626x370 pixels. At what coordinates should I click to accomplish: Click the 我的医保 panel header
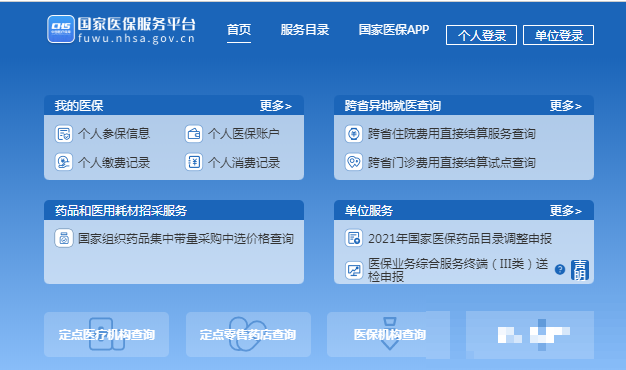[x=174, y=105]
